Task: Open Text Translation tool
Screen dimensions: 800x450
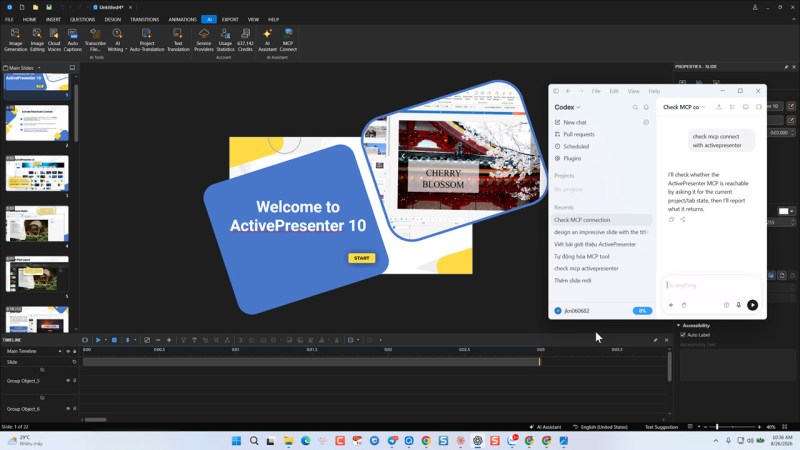Action: [x=178, y=39]
